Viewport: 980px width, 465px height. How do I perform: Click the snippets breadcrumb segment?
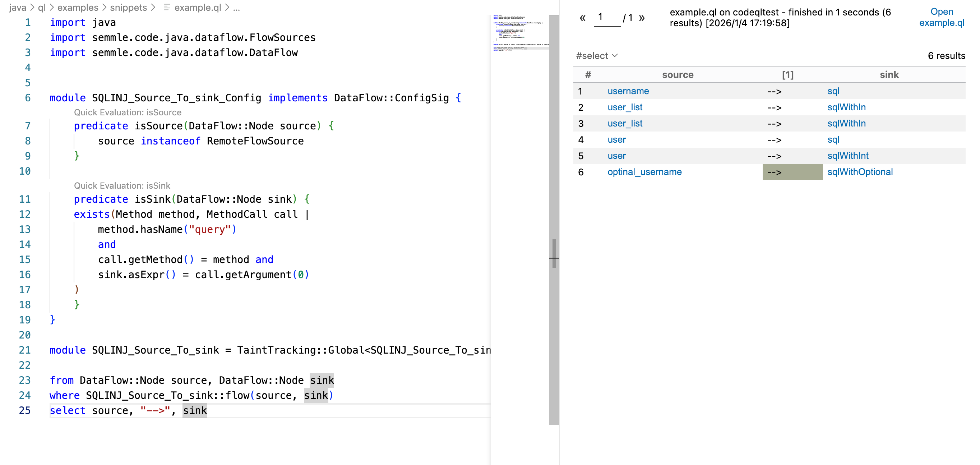coord(128,7)
